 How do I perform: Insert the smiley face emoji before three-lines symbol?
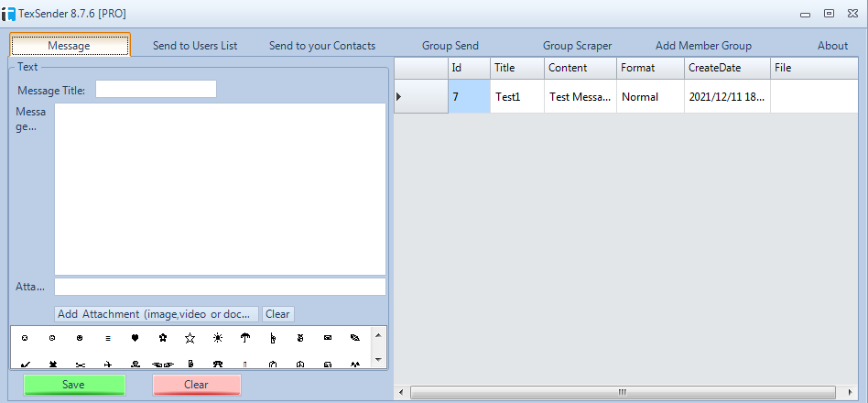tap(80, 337)
